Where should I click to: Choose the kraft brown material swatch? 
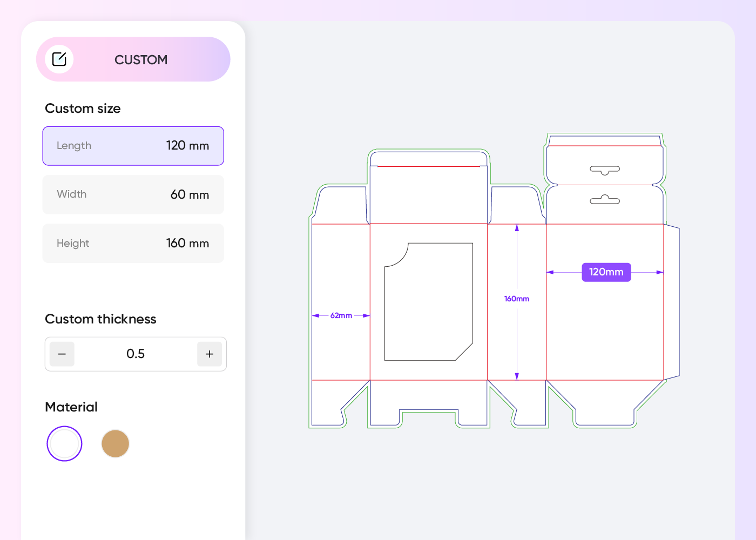click(x=115, y=444)
